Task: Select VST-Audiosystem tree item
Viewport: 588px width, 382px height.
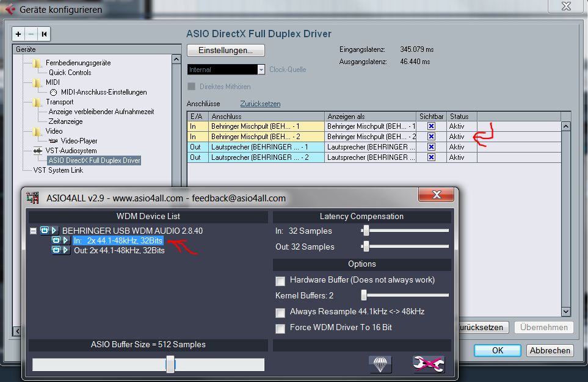Action: [71, 150]
